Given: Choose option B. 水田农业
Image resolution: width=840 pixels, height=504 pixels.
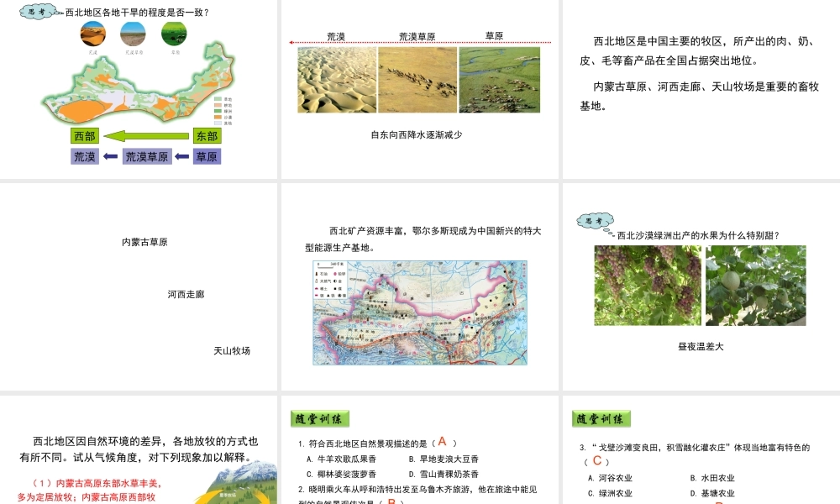Looking at the screenshot, I should [712, 478].
